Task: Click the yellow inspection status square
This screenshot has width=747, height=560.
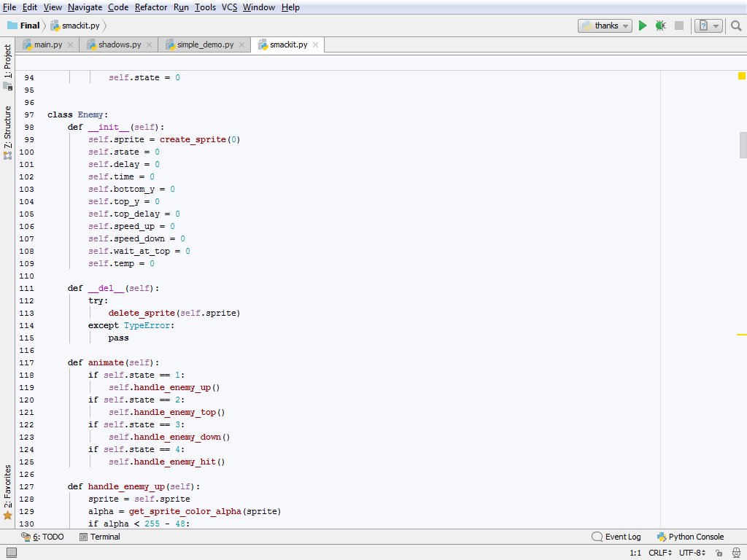Action: coord(742,76)
